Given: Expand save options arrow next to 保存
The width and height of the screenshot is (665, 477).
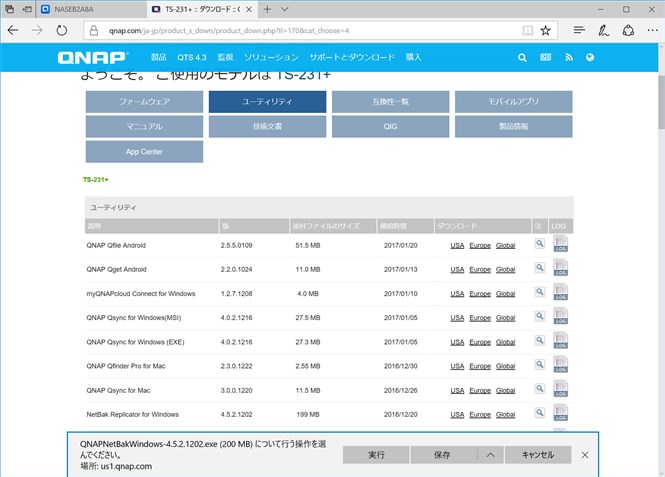Looking at the screenshot, I should pyautogui.click(x=490, y=455).
